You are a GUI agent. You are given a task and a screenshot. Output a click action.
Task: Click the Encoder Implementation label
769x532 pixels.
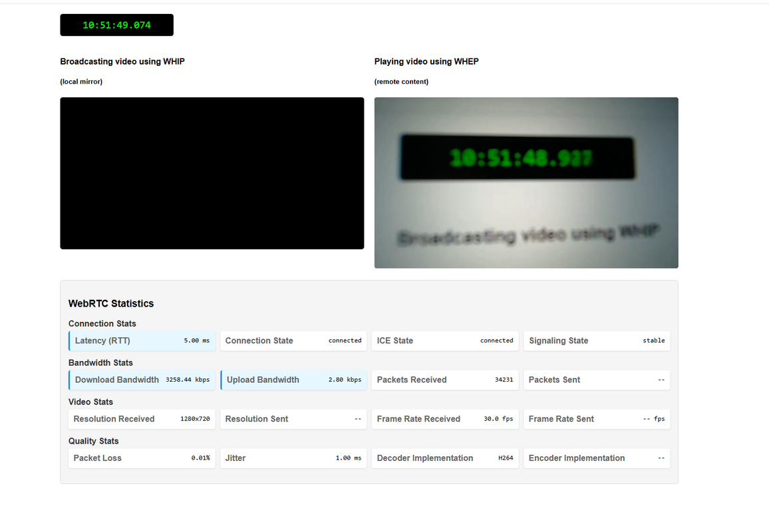pyautogui.click(x=577, y=458)
